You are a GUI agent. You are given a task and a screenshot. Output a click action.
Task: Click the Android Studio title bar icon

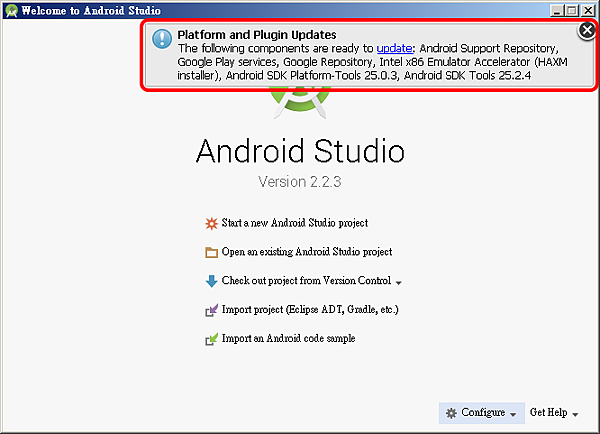point(11,10)
